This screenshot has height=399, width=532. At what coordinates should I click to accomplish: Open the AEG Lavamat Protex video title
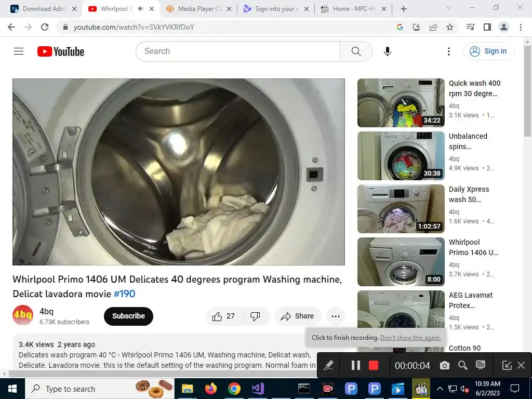tap(470, 300)
